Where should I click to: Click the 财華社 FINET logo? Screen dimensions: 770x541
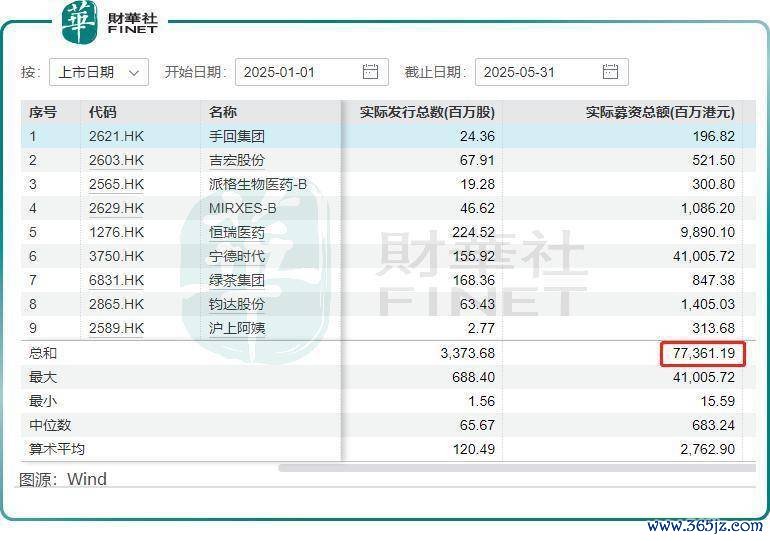[110, 22]
